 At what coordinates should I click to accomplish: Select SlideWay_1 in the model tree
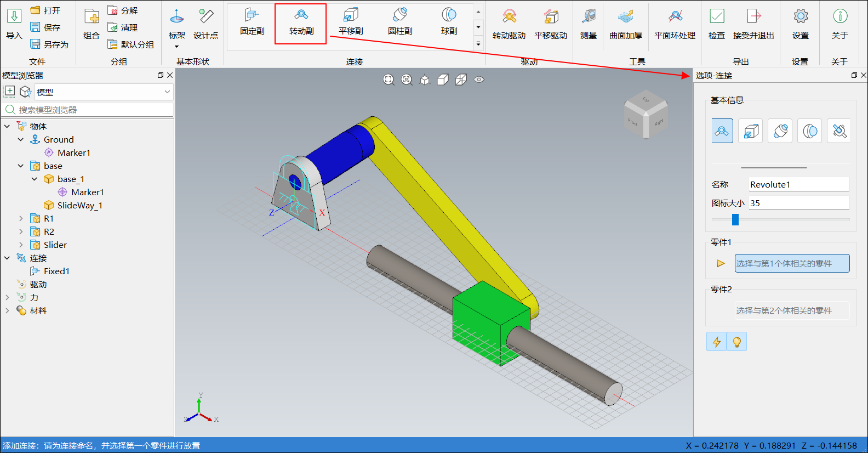[x=79, y=205]
